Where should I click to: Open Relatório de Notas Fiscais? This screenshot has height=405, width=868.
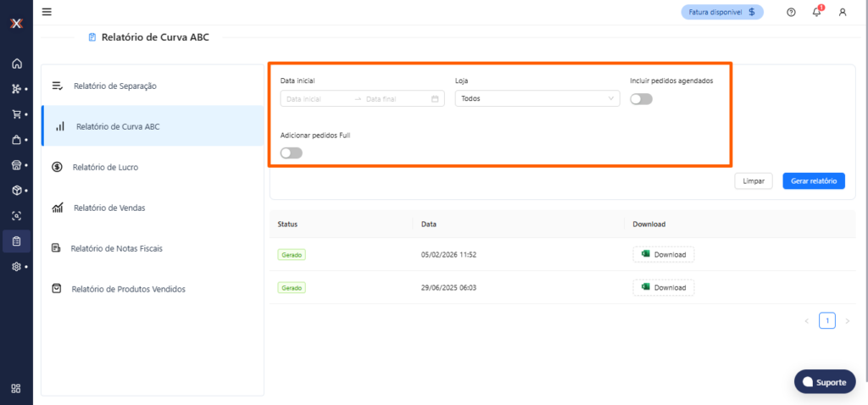tap(116, 248)
